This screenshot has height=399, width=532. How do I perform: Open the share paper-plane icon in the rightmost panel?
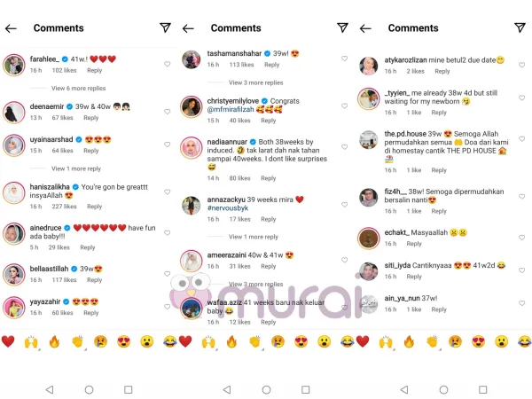[520, 27]
